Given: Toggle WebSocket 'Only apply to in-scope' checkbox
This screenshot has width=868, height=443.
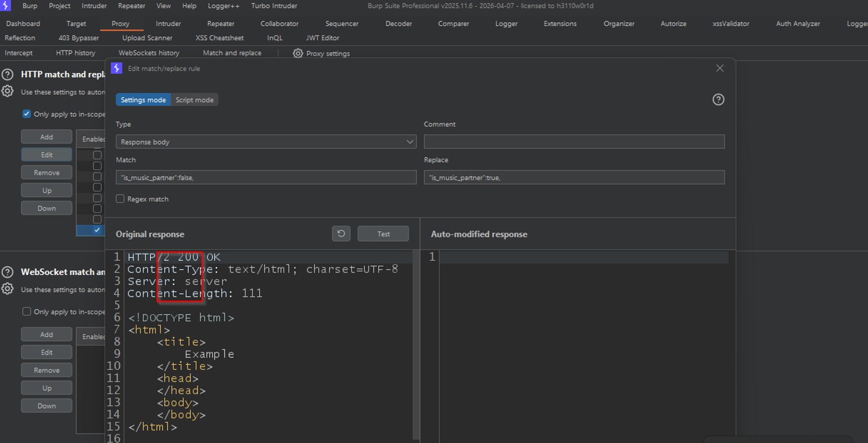Looking at the screenshot, I should click(x=26, y=311).
